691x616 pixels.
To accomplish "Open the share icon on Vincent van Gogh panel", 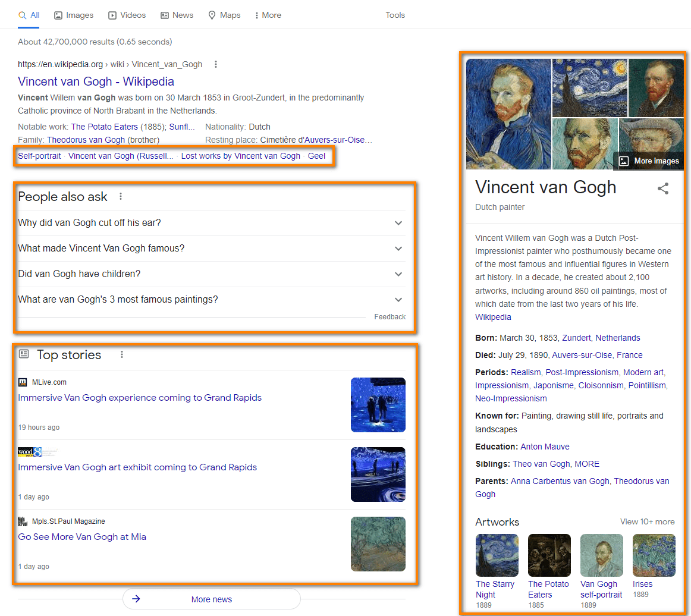I will tap(663, 188).
